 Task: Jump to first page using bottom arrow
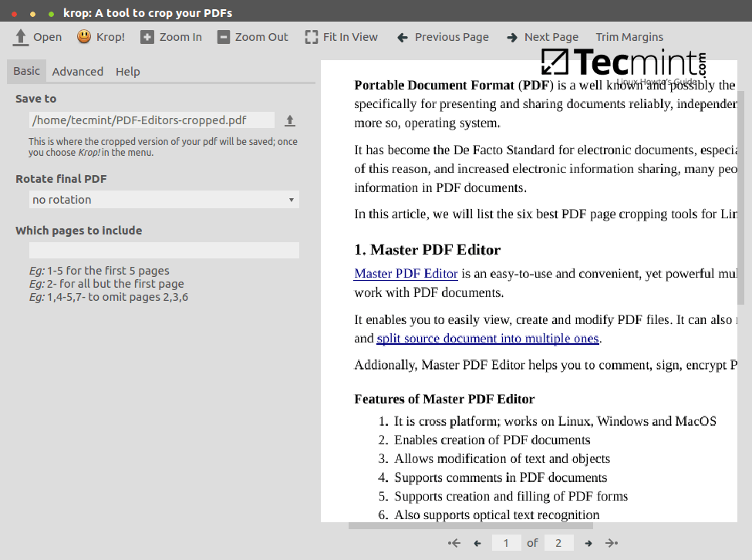454,543
